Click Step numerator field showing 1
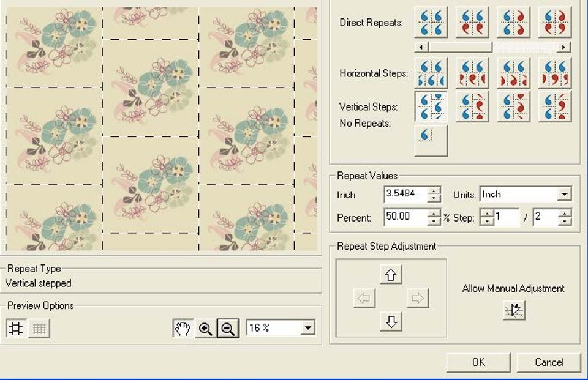This screenshot has height=380, width=588. (507, 217)
